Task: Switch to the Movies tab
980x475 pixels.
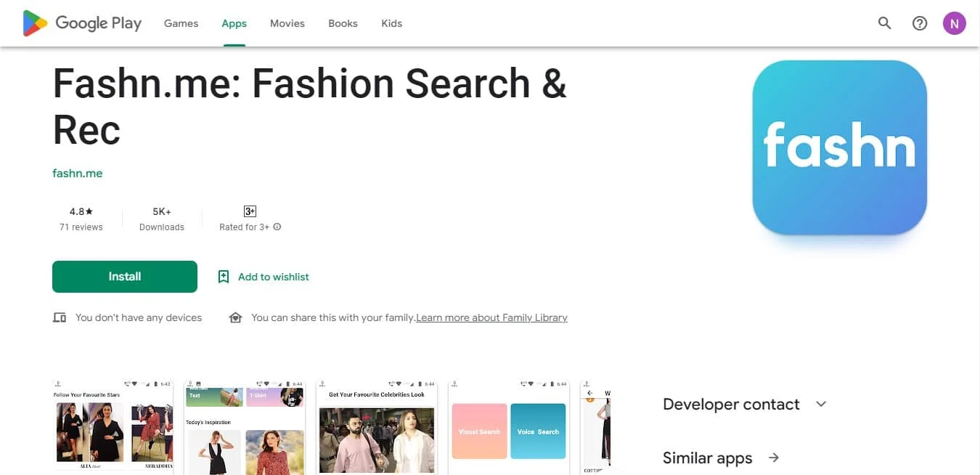Action: point(287,23)
